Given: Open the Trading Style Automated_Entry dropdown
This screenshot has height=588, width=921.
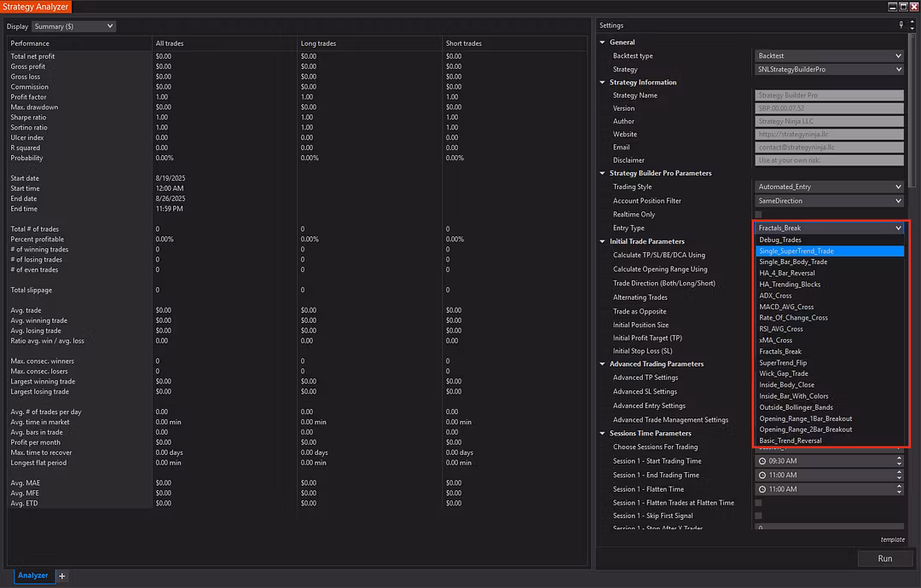Looking at the screenshot, I should coord(828,187).
